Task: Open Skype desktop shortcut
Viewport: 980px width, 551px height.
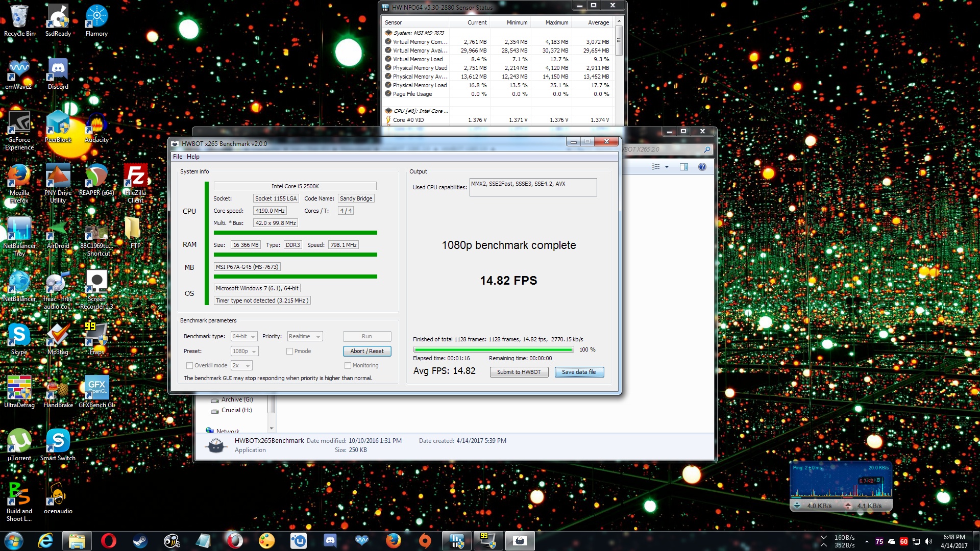Action: (19, 340)
